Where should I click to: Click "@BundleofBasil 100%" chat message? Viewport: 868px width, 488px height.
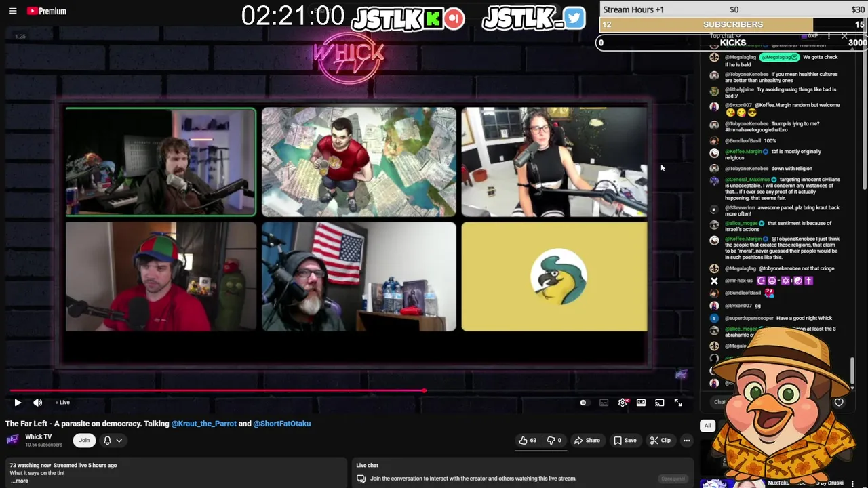point(750,140)
